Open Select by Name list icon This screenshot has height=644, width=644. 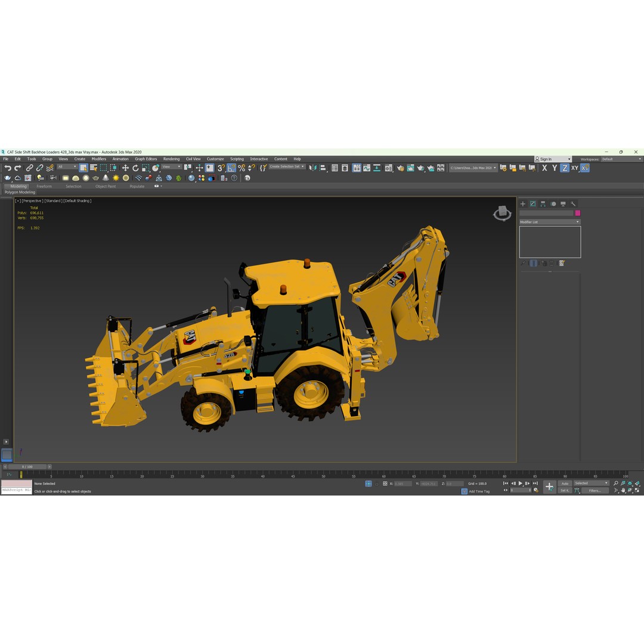(x=94, y=168)
